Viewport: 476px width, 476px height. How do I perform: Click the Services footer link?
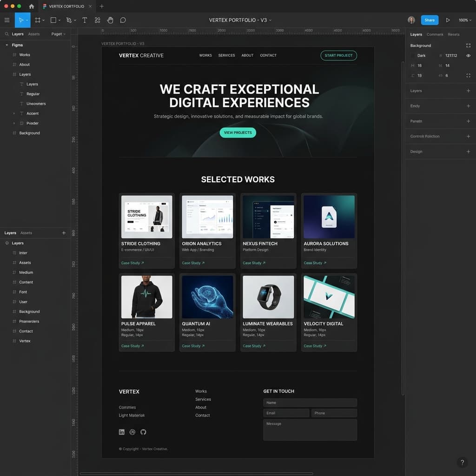pos(203,399)
